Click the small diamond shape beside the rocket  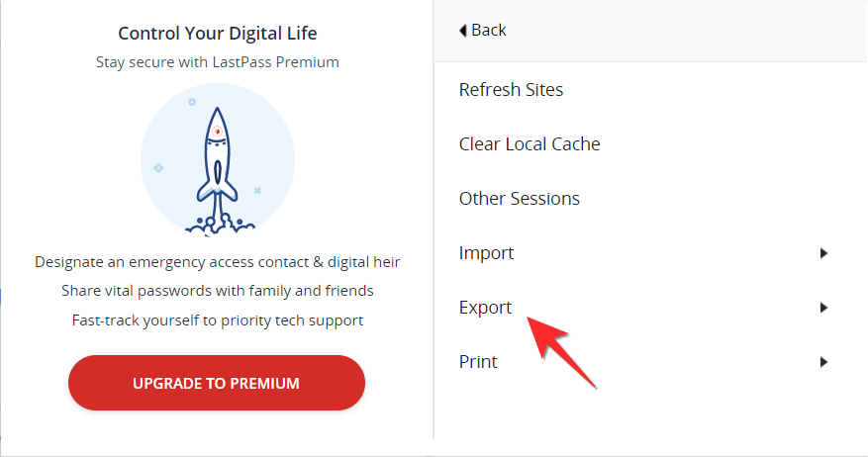point(158,168)
